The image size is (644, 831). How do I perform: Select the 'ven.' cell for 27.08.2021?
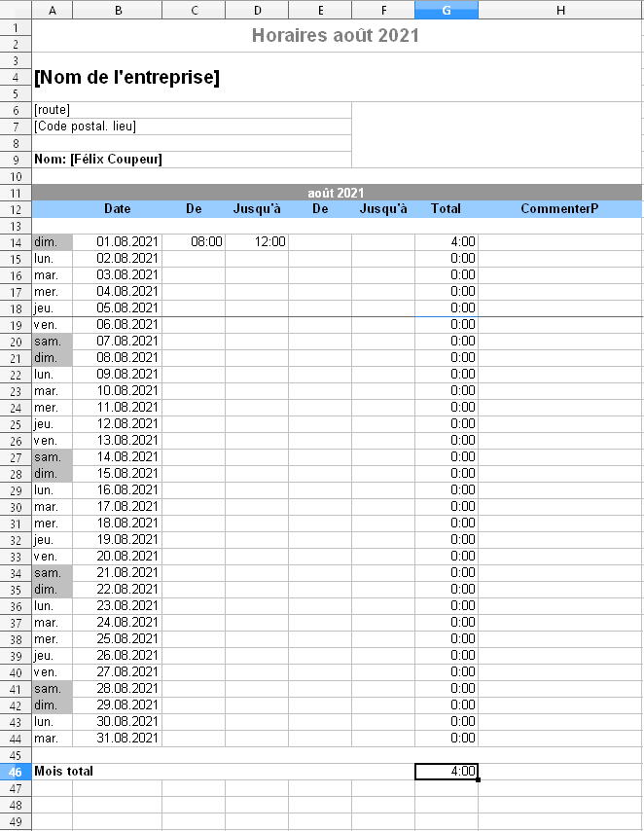point(52,672)
